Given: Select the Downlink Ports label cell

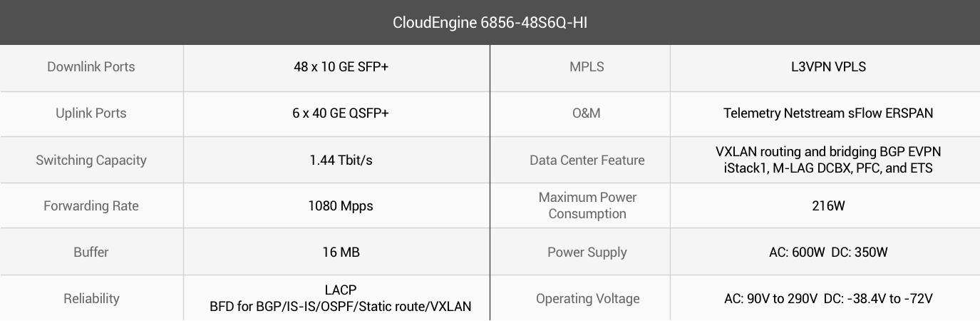Looking at the screenshot, I should point(91,68).
